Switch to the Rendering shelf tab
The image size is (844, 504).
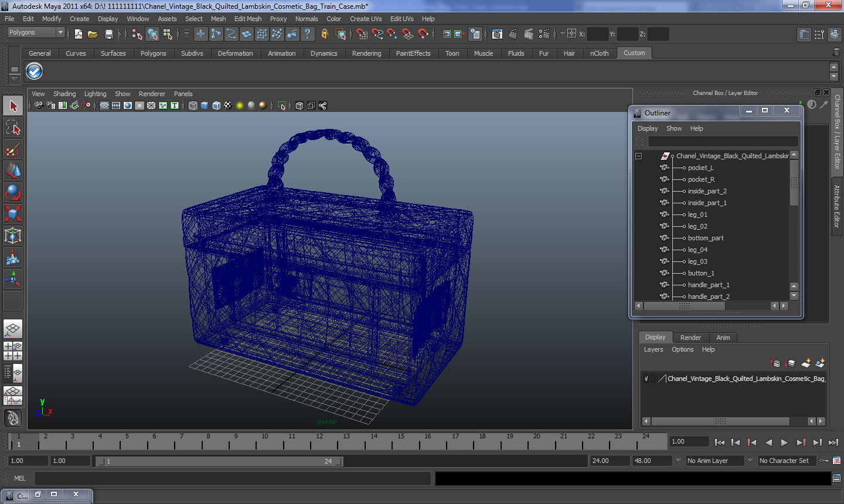[x=366, y=53]
